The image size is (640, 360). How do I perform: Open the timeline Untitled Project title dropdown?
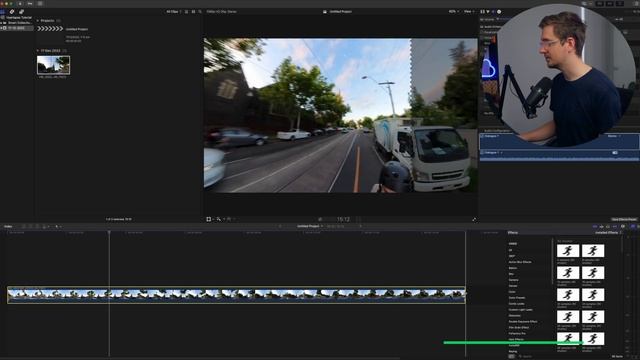coord(310,226)
